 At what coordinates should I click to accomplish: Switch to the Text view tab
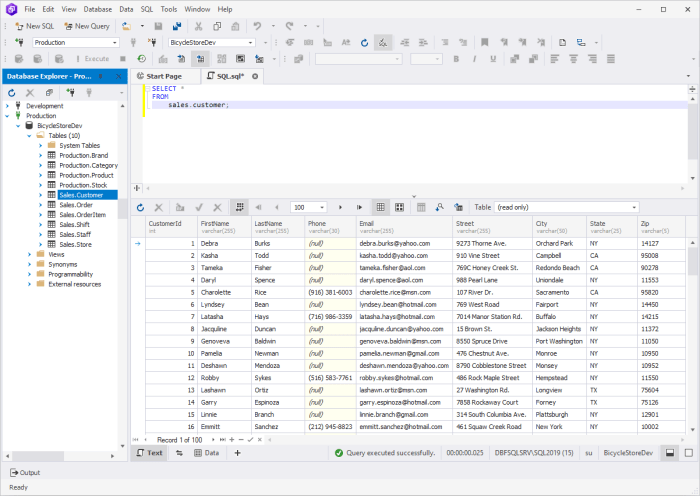tap(149, 453)
